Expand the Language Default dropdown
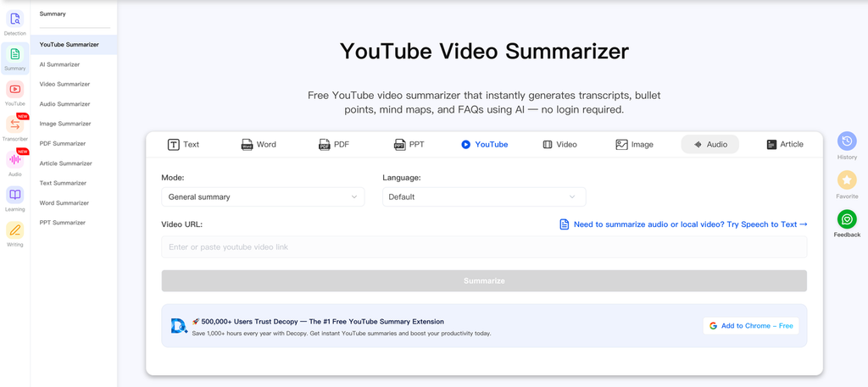The height and width of the screenshot is (387, 868). click(x=484, y=196)
